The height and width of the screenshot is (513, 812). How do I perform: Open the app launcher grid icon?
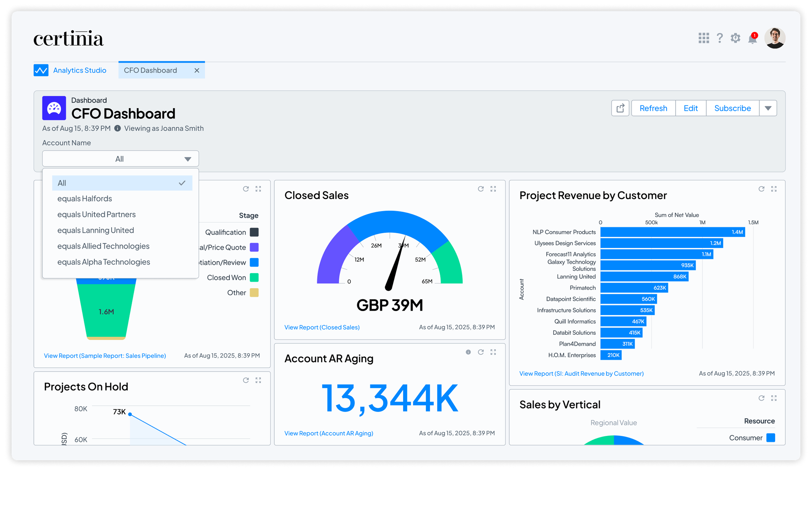click(x=704, y=38)
